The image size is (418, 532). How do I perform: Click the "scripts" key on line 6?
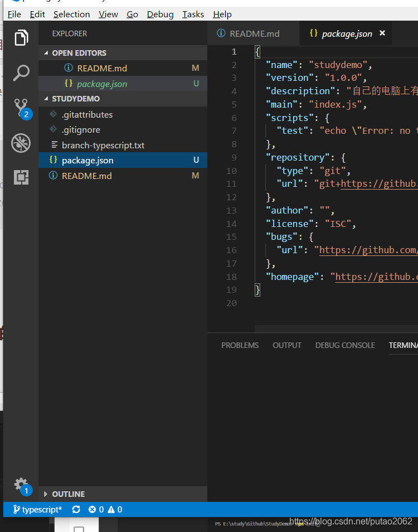pyautogui.click(x=289, y=118)
